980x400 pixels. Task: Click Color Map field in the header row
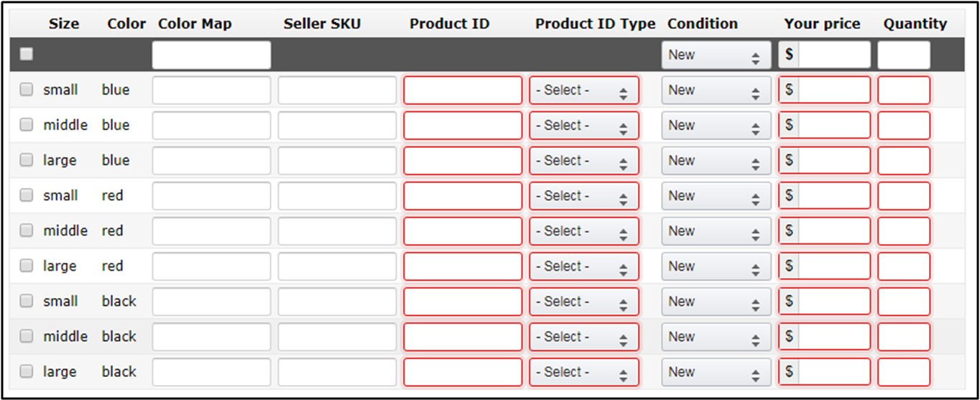(211, 55)
